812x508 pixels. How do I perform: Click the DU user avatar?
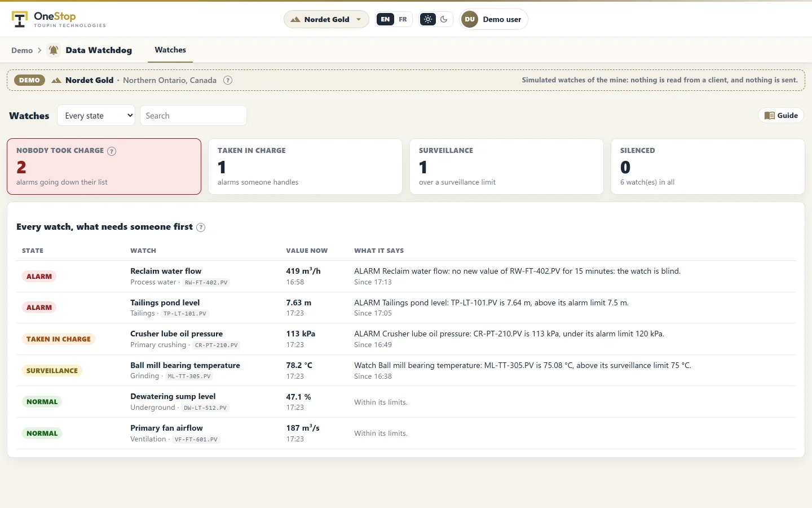coord(470,19)
